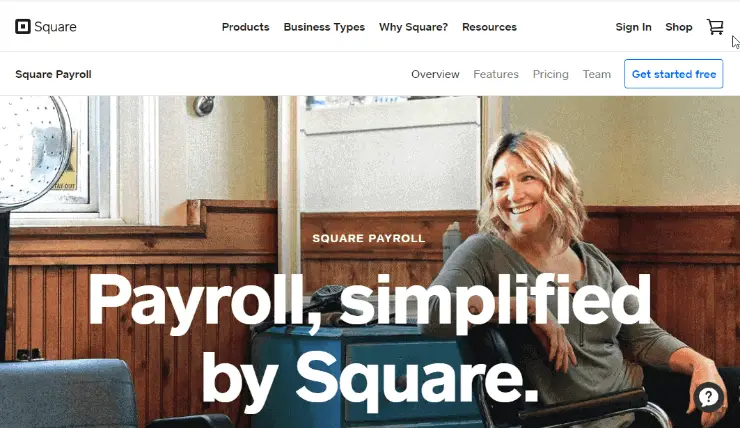Click the Square wordmark text
Image resolution: width=740 pixels, height=428 pixels.
pos(55,27)
